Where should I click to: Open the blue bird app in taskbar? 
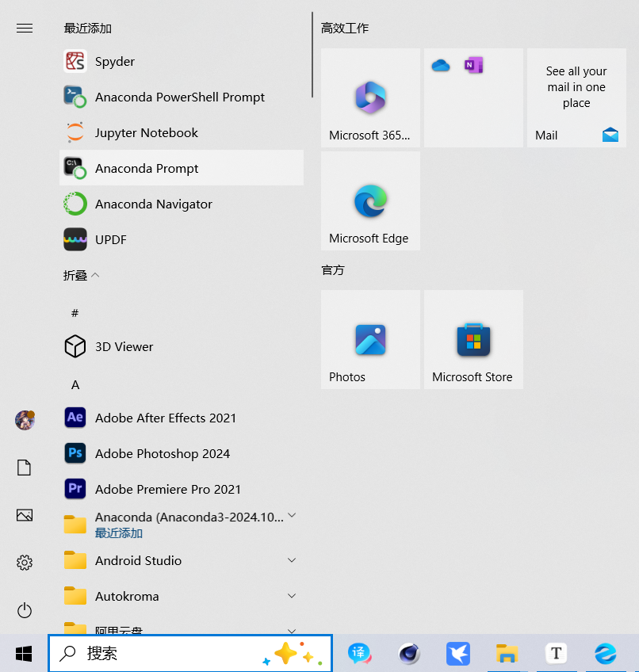tap(458, 654)
